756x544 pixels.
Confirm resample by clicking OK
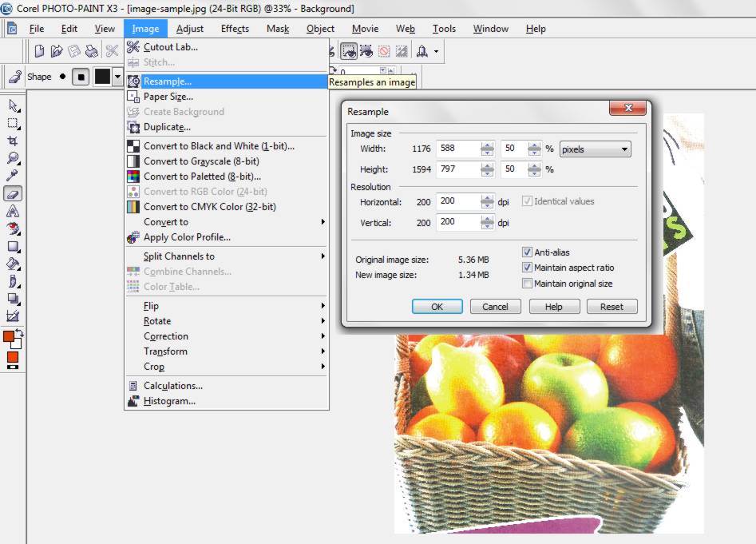(437, 306)
